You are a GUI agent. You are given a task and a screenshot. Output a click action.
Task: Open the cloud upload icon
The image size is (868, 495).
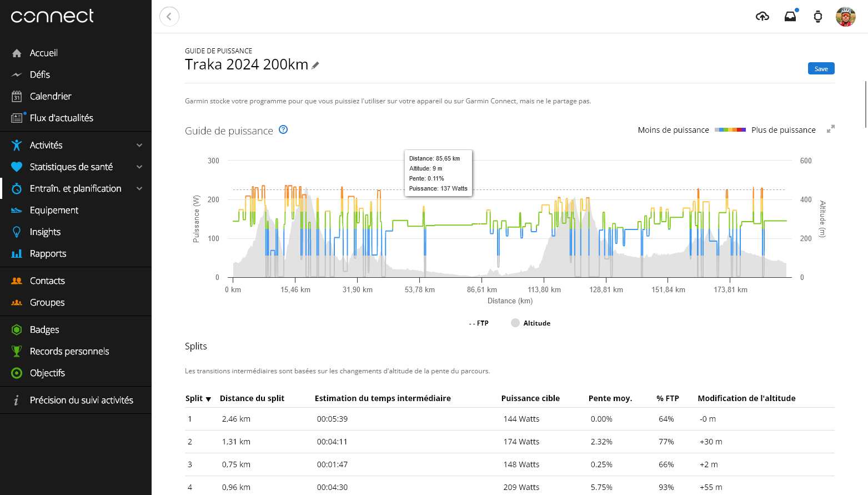click(762, 17)
